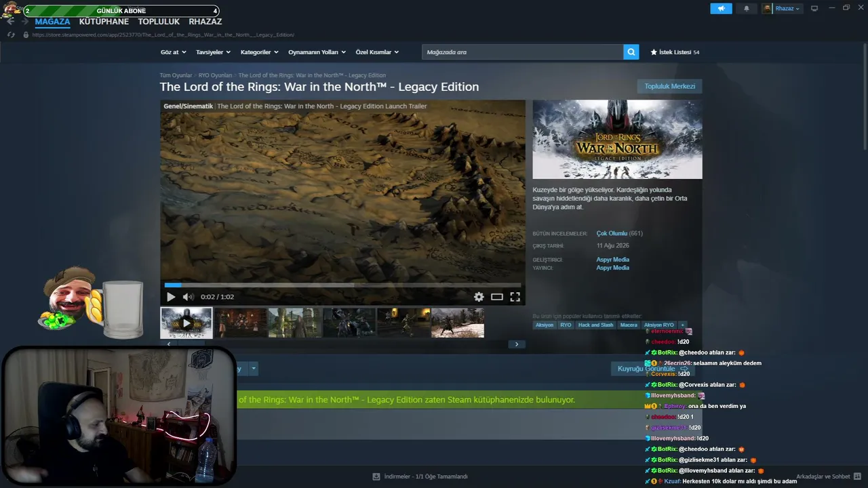The width and height of the screenshot is (868, 488).
Task: Switch to Big Picture mode monitor icon
Action: tap(814, 8)
